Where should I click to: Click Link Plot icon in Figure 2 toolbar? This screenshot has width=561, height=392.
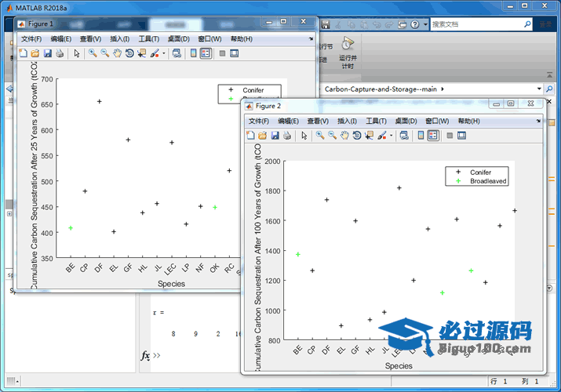[x=404, y=136]
